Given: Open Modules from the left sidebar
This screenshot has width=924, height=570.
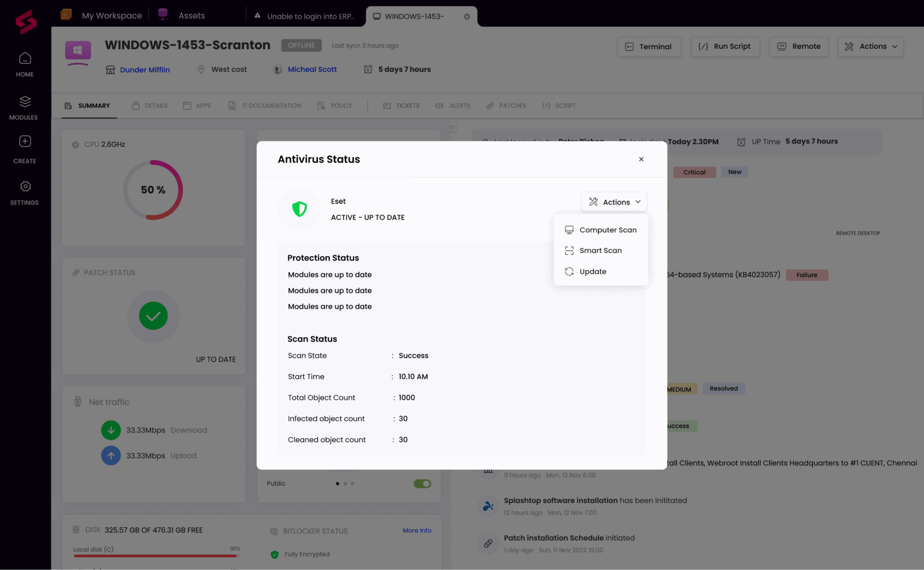Looking at the screenshot, I should [25, 102].
